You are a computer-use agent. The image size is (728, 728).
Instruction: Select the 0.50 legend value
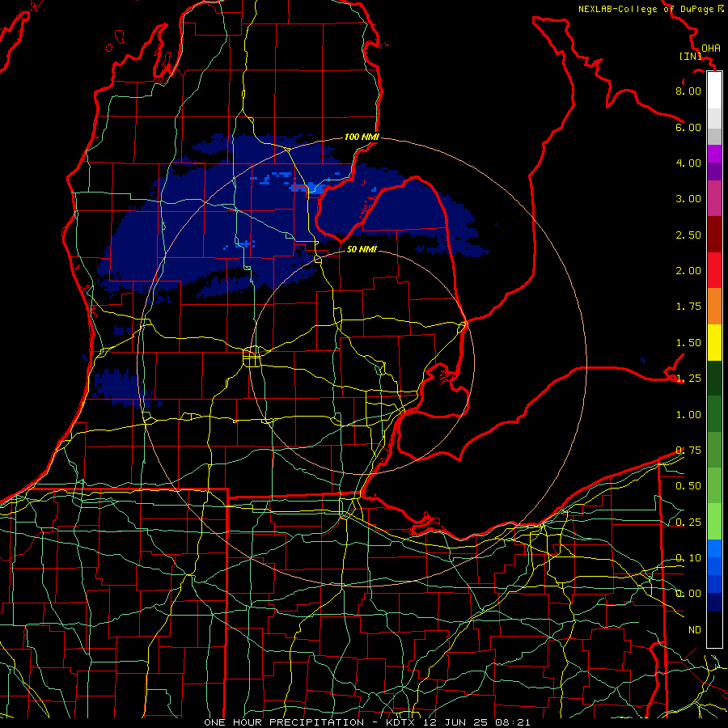pos(688,486)
